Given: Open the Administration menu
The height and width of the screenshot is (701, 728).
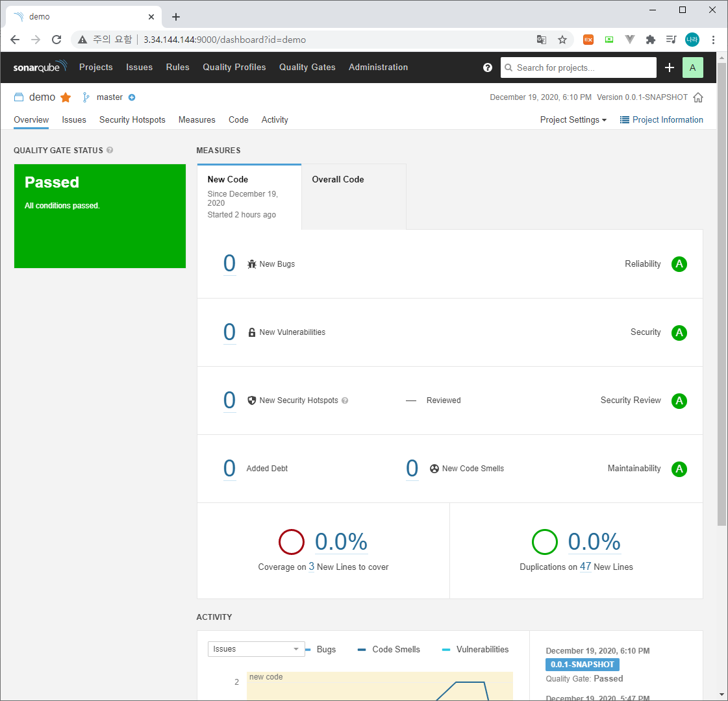Looking at the screenshot, I should 379,68.
